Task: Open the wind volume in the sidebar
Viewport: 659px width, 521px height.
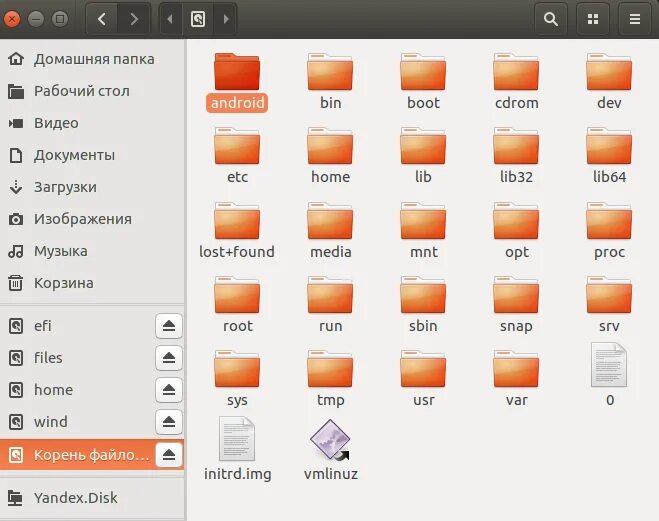Action: pyautogui.click(x=76, y=421)
